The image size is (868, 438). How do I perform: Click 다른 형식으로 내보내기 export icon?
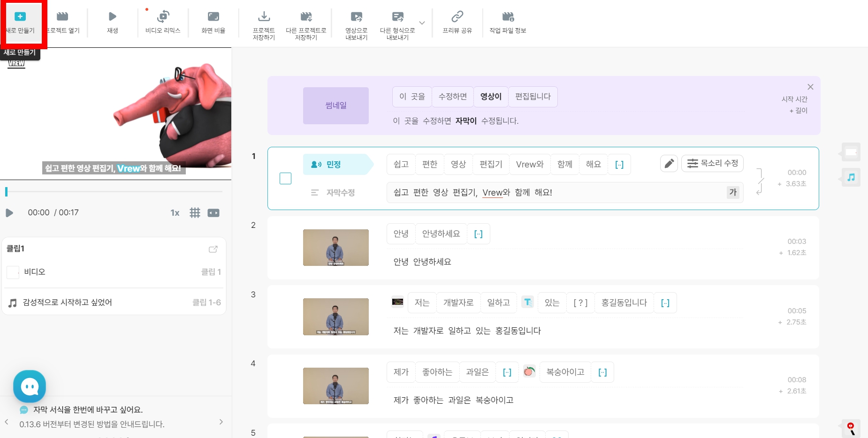tap(398, 17)
